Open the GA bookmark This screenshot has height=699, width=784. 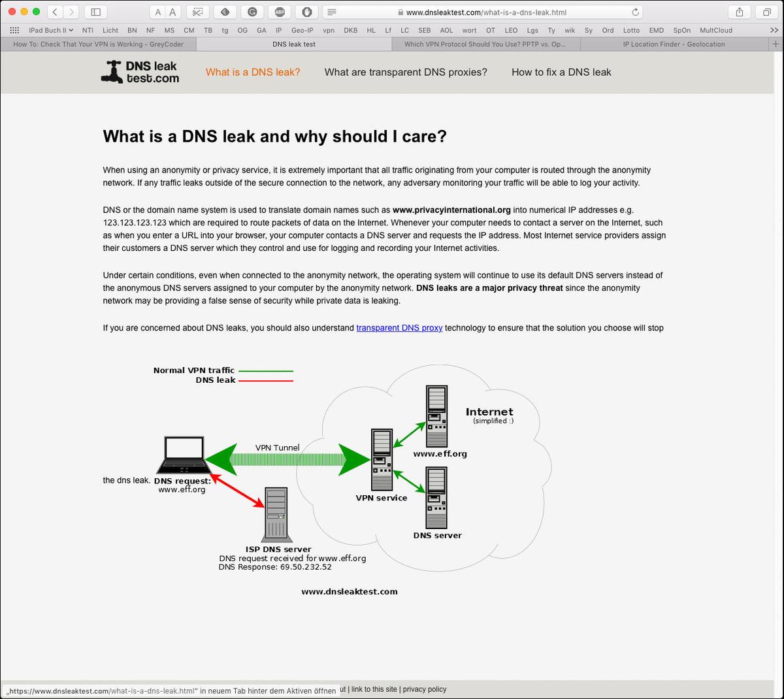tap(261, 30)
